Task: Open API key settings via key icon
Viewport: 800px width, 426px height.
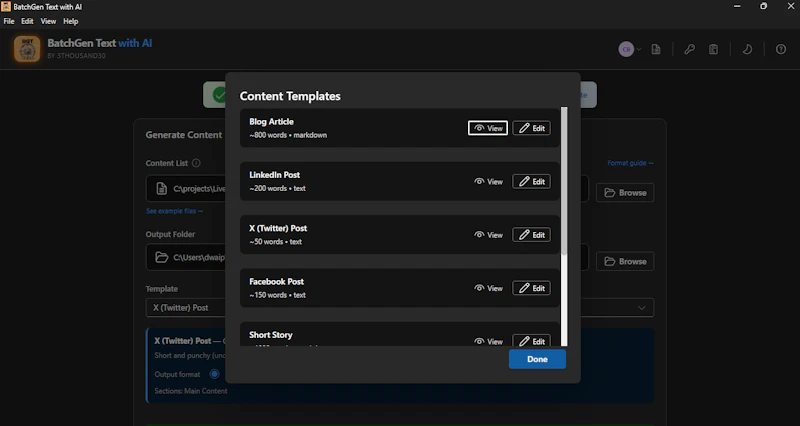Action: [689, 49]
